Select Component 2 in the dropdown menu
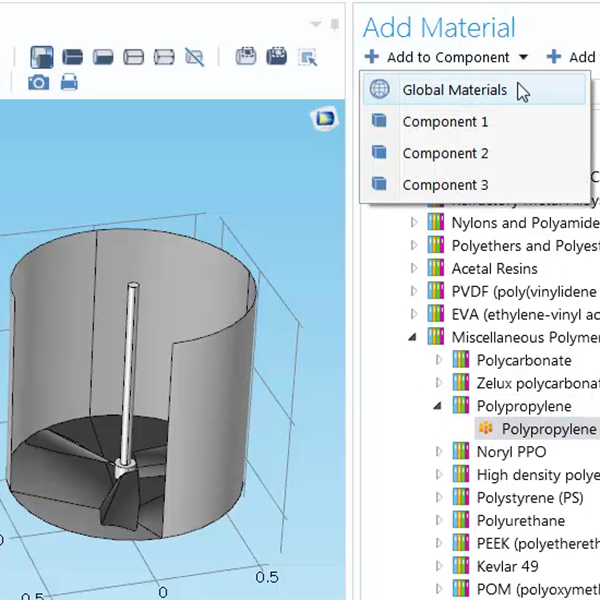Screen dimensions: 600x600 pos(445,153)
